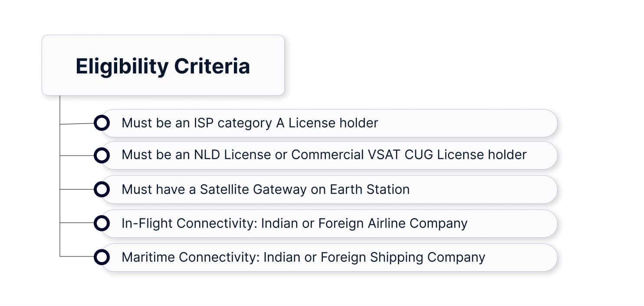Click the Satellite Gateway bullet circle

(x=102, y=190)
